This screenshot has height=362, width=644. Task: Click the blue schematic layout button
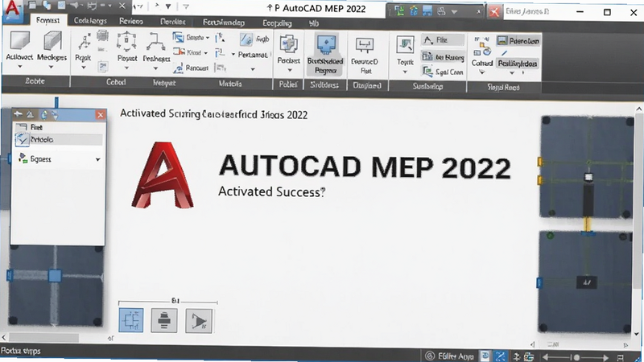point(131,320)
